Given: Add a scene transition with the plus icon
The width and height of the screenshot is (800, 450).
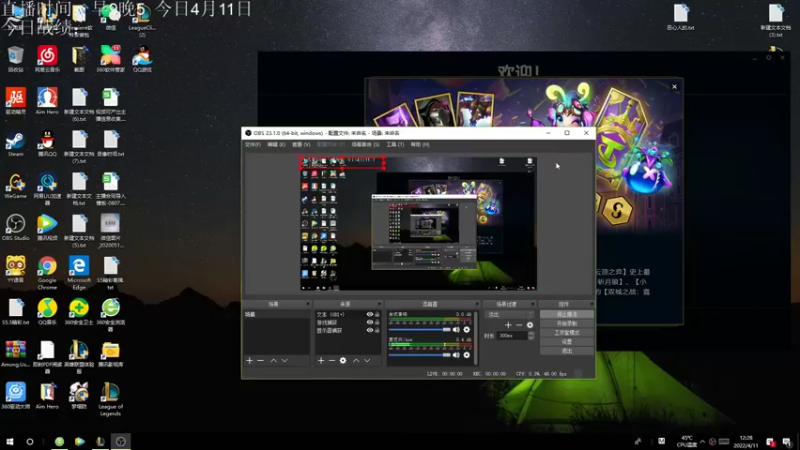Looking at the screenshot, I should click(x=508, y=325).
